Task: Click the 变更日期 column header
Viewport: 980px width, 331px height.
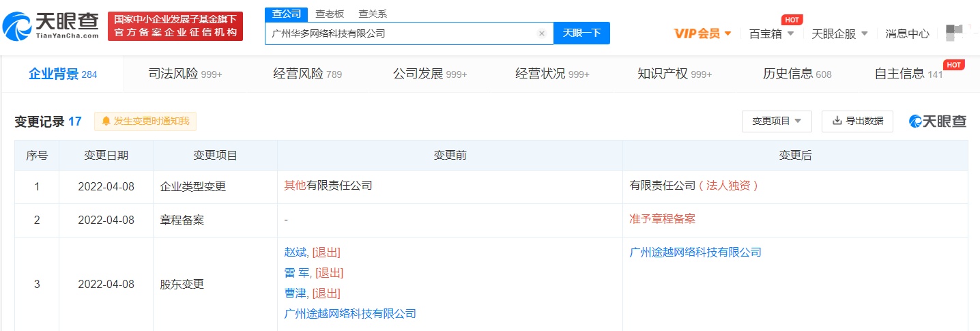Action: pos(106,156)
